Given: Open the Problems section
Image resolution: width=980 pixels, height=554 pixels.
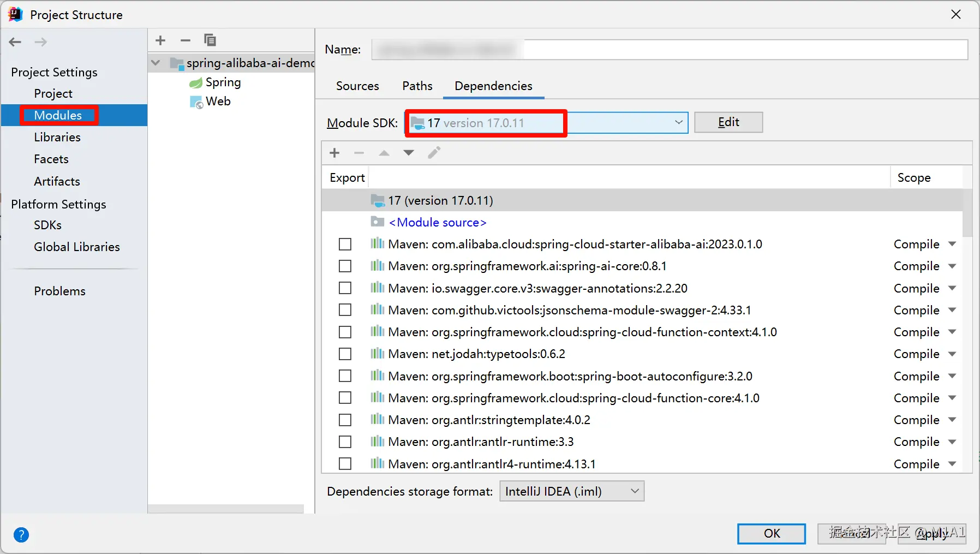Looking at the screenshot, I should click(x=59, y=291).
